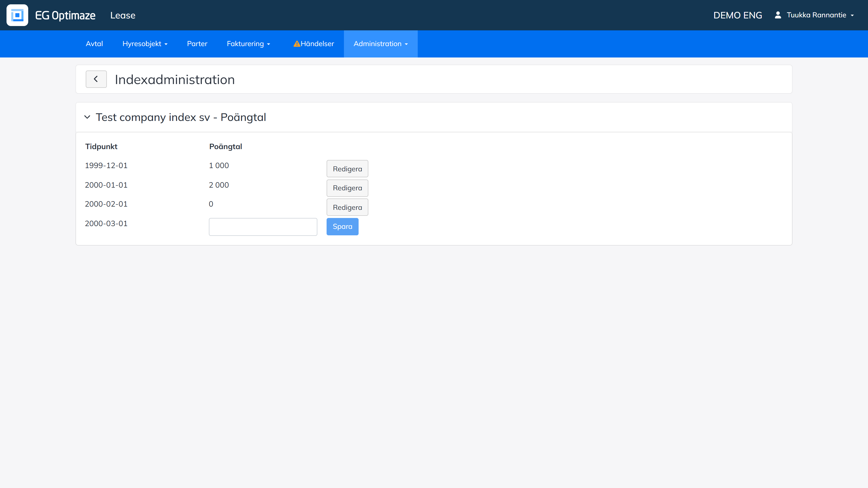
Task: Click the Poängtal column header
Action: [x=225, y=146]
